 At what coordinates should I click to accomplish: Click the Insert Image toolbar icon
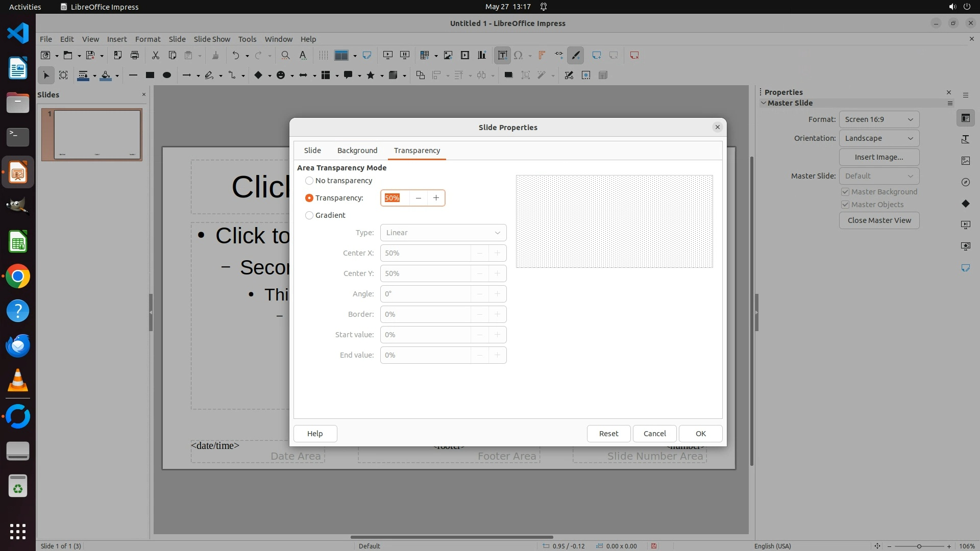tap(448, 55)
